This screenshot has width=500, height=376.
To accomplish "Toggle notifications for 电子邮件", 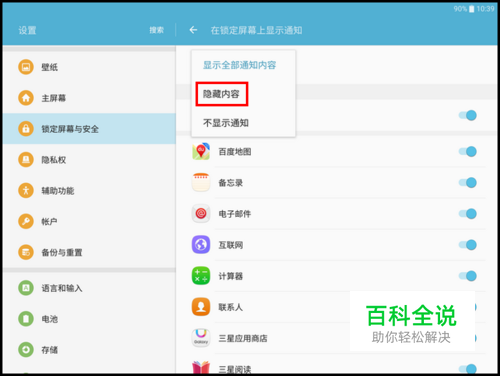I will pyautogui.click(x=468, y=214).
